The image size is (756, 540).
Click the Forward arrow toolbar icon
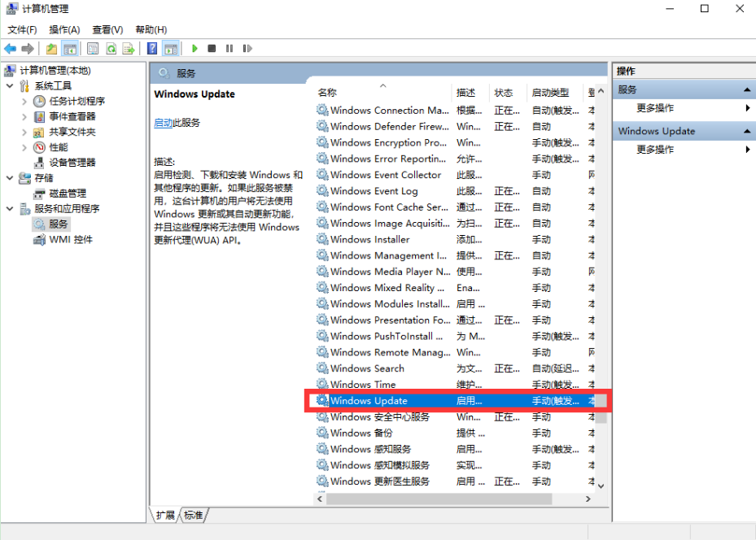28,49
